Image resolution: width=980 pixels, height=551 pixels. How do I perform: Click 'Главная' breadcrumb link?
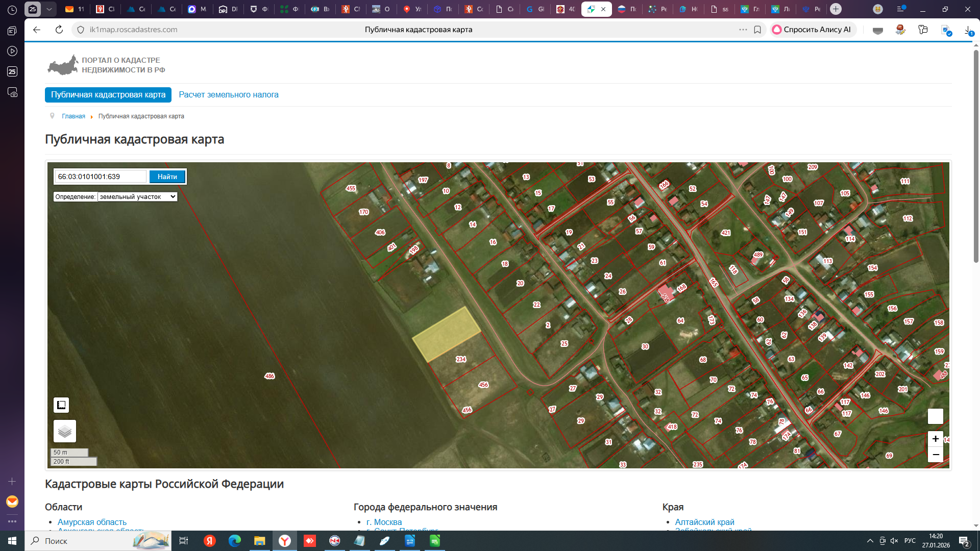point(73,116)
